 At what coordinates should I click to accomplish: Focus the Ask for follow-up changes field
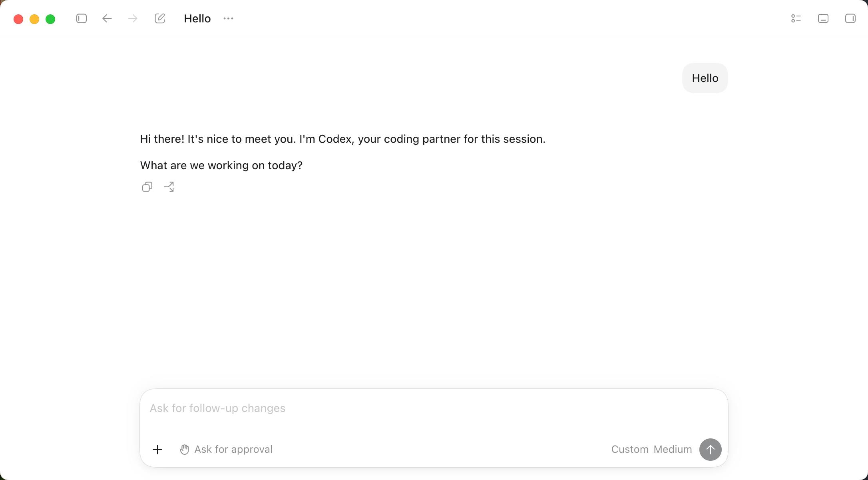(434, 408)
